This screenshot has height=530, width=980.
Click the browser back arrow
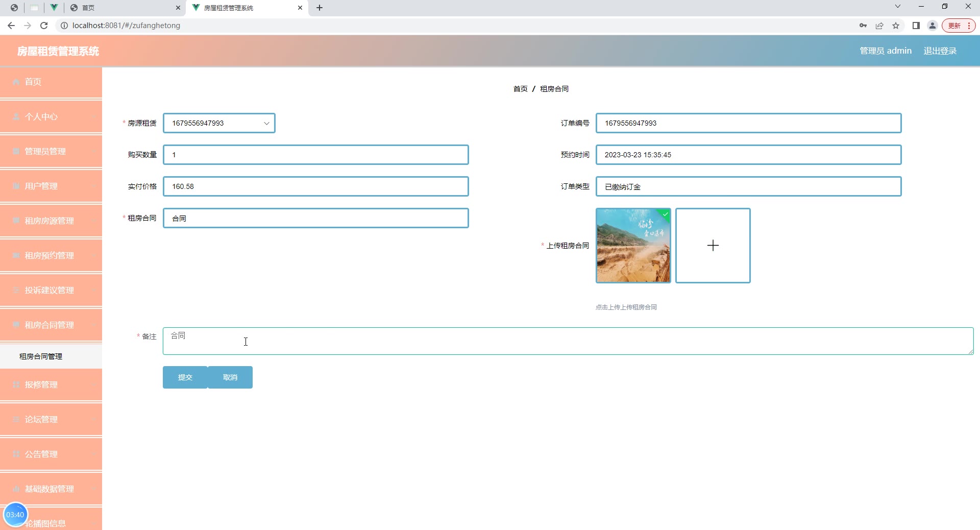[11, 26]
